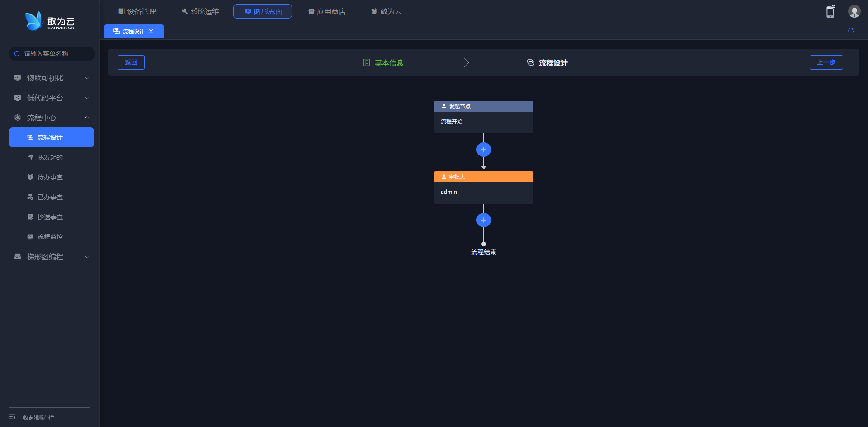
Task: Click 收起侧边栏 to collapse sidebar
Action: (x=38, y=418)
